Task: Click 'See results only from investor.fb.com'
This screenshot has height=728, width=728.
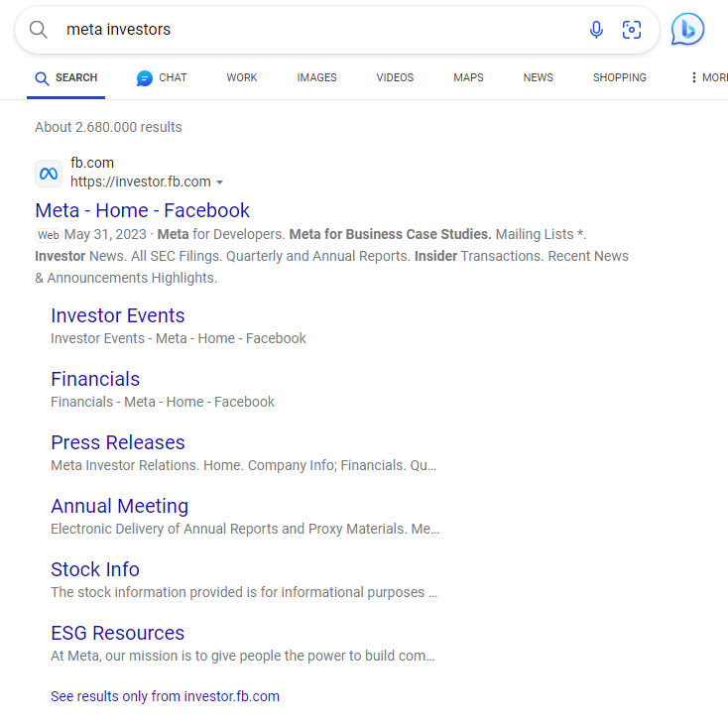Action: tap(165, 696)
